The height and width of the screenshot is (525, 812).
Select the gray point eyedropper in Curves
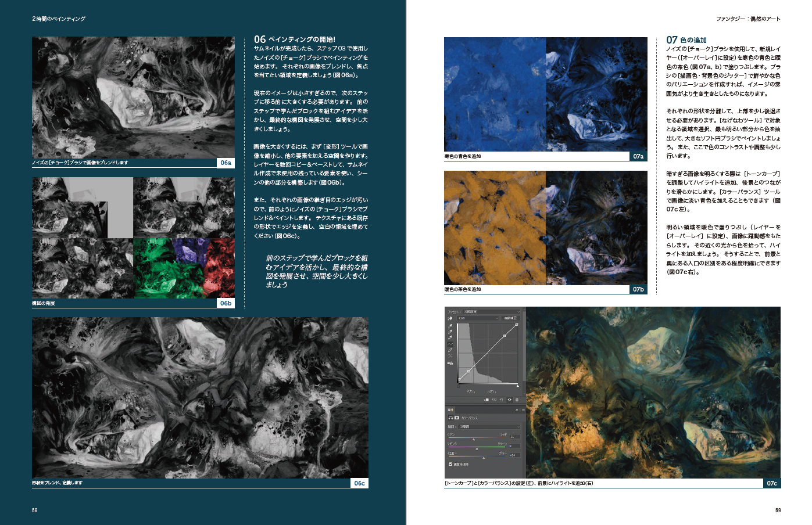[x=450, y=332]
